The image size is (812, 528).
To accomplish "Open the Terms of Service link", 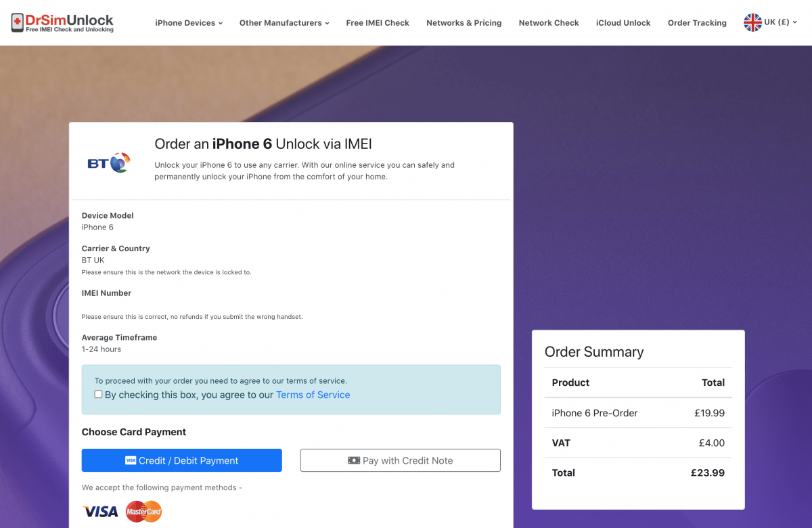I will (x=313, y=395).
